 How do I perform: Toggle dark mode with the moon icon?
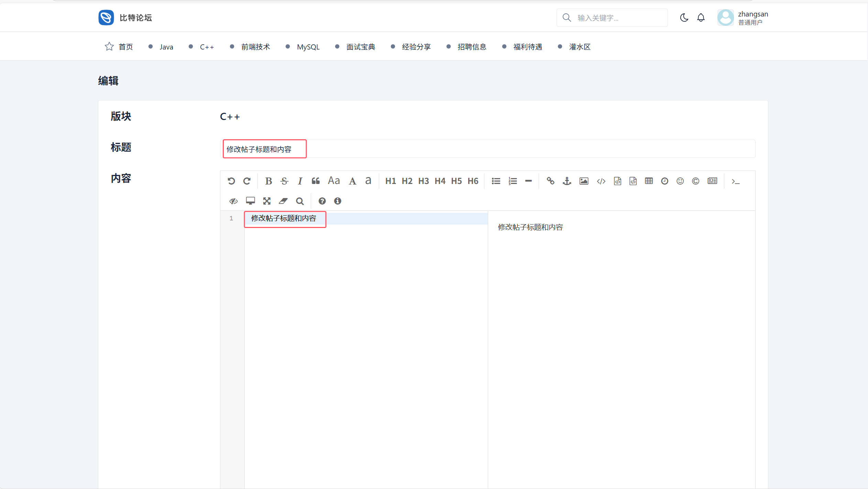point(684,18)
